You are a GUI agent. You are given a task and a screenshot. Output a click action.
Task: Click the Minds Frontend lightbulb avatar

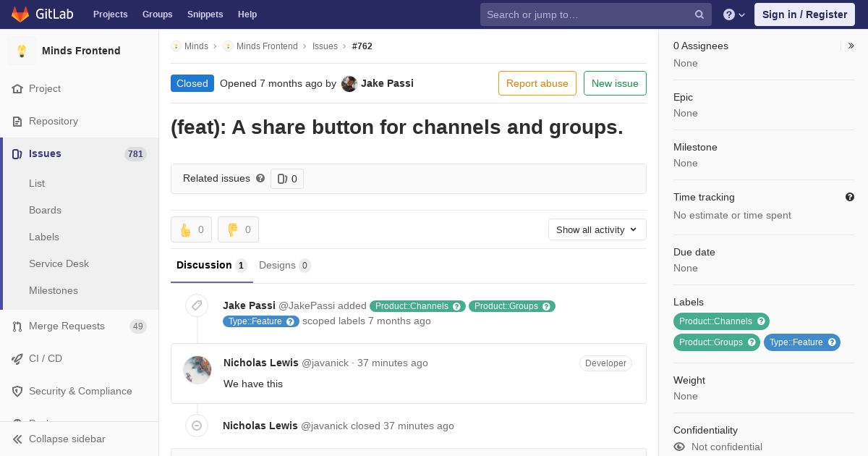22,51
